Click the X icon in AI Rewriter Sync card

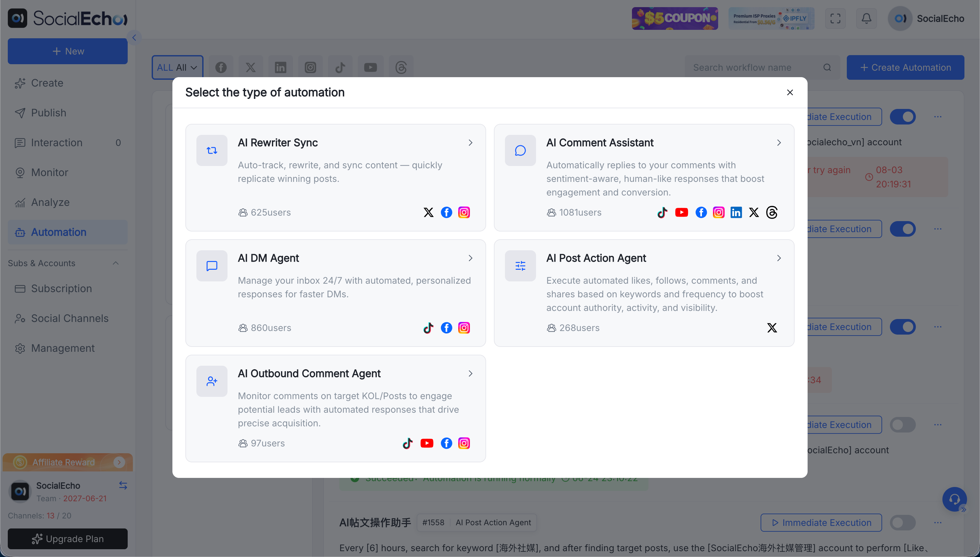pos(428,212)
